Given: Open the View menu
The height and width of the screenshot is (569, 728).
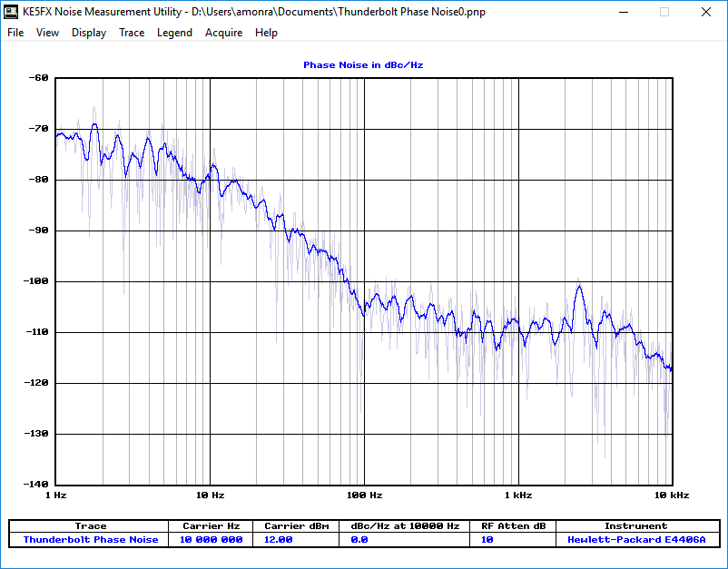Looking at the screenshot, I should click(x=47, y=33).
